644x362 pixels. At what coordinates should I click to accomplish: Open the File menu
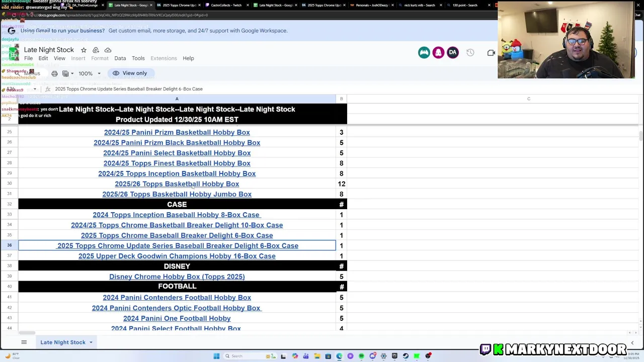28,58
